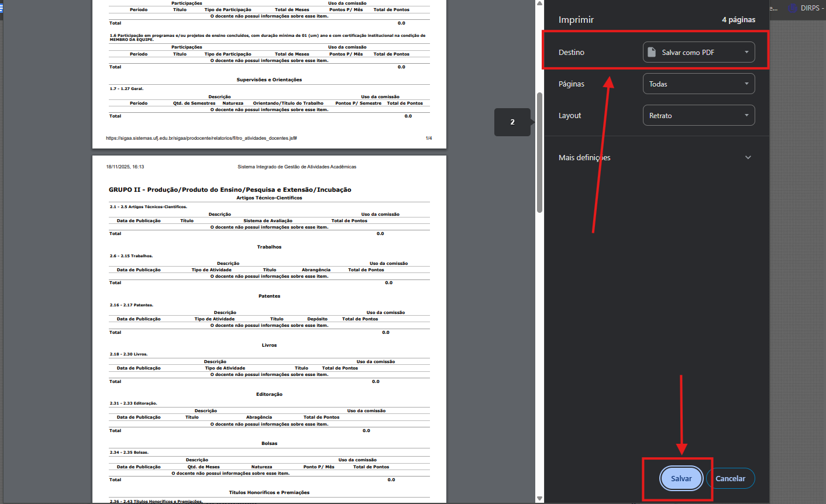Click "Sistema Integrado de Gestão de Atividades Acadêmicas"
The height and width of the screenshot is (504, 826).
(297, 167)
